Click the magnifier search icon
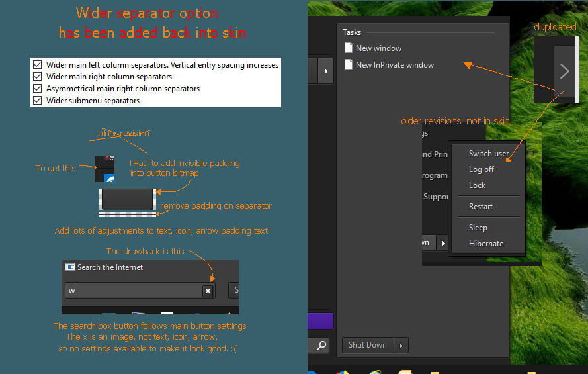The image size is (588, 374). click(x=321, y=345)
